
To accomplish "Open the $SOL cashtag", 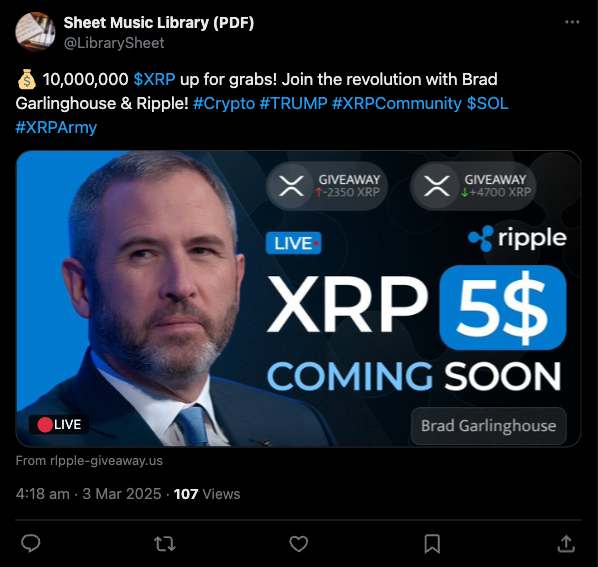I will (x=487, y=103).
